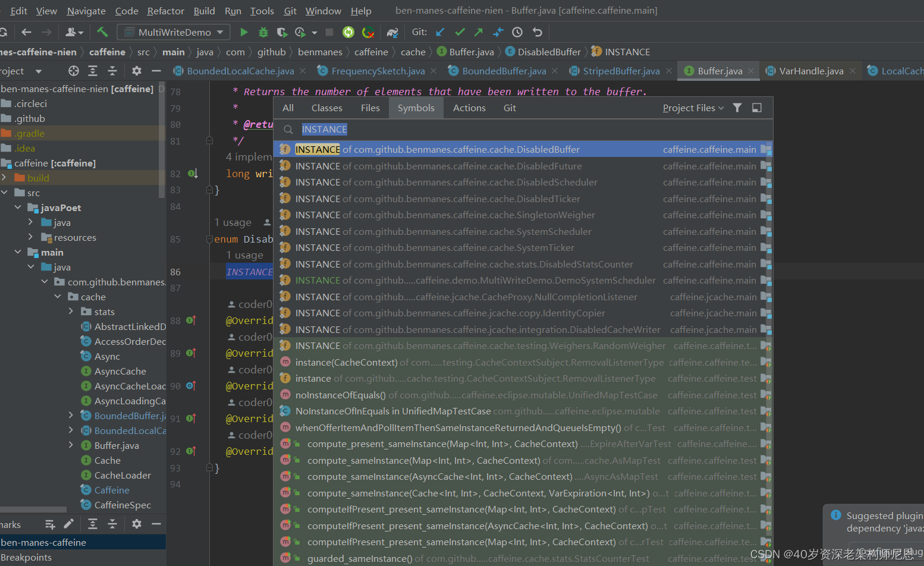The height and width of the screenshot is (566, 924).
Task: Click the benmanes breadcrumb segment
Action: (x=320, y=52)
